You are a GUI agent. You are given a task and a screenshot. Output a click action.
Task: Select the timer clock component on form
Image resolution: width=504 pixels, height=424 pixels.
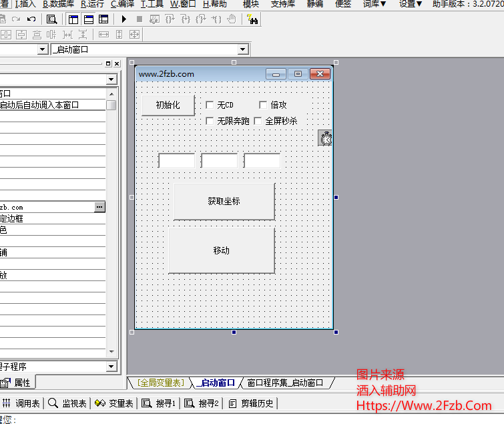pyautogui.click(x=326, y=138)
